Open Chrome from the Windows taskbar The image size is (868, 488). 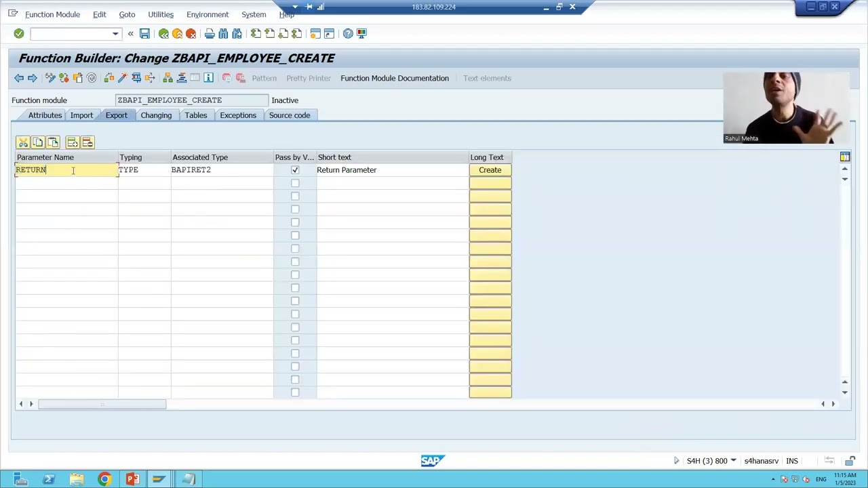pos(104,480)
